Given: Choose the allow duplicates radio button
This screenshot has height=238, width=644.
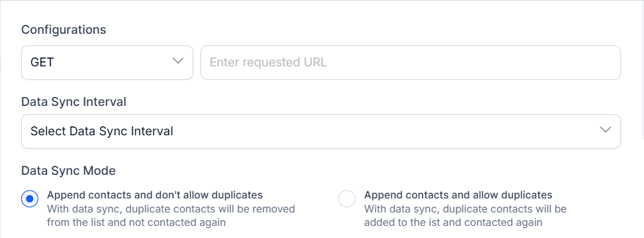Looking at the screenshot, I should click(x=347, y=199).
